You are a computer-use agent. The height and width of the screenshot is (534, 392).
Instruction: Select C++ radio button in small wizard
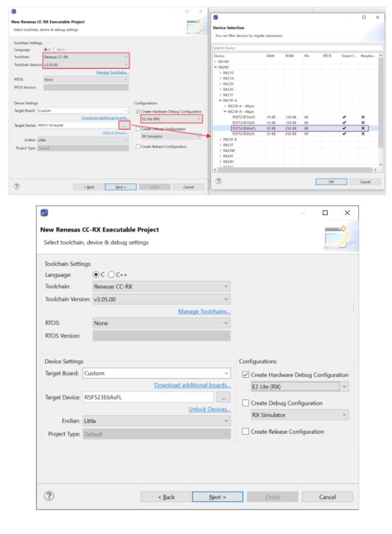click(x=55, y=49)
